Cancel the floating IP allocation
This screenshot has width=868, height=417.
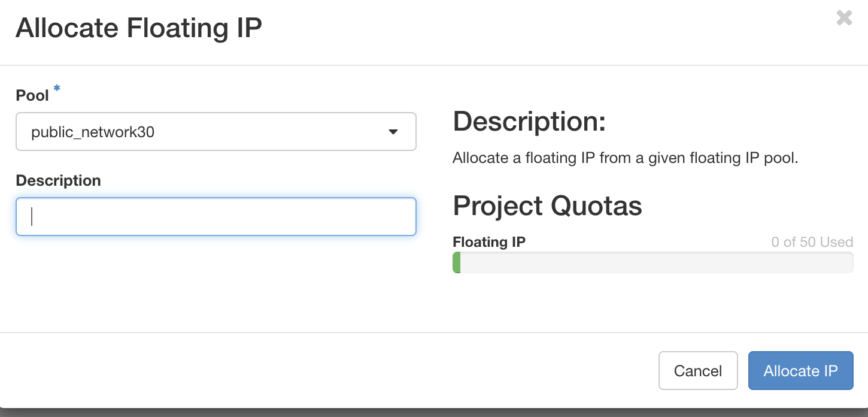pyautogui.click(x=698, y=370)
